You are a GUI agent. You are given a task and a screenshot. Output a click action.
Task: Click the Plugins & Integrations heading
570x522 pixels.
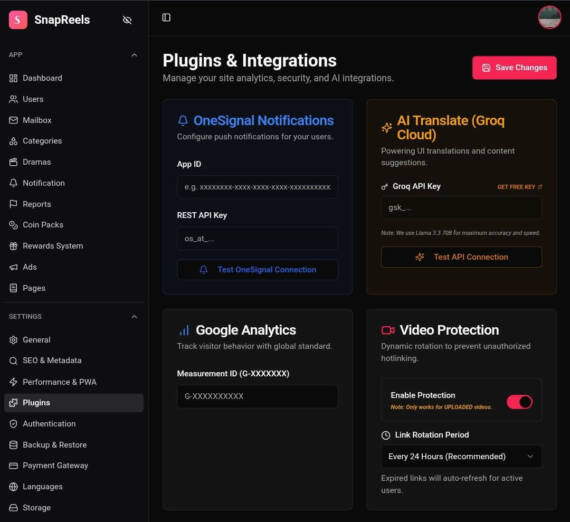(249, 61)
